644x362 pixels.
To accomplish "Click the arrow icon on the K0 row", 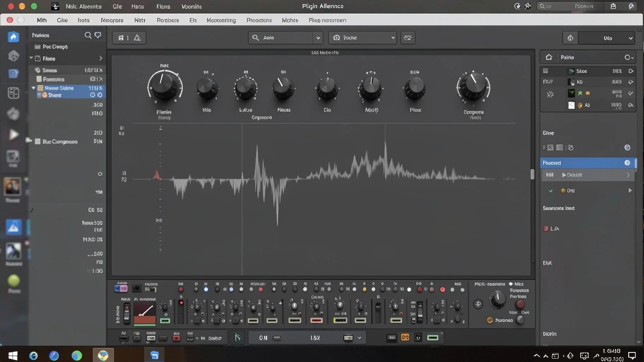I will tap(631, 82).
